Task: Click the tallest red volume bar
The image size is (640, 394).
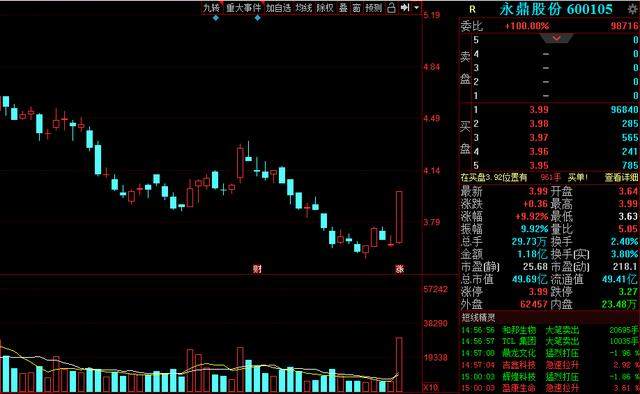Action: click(399, 365)
